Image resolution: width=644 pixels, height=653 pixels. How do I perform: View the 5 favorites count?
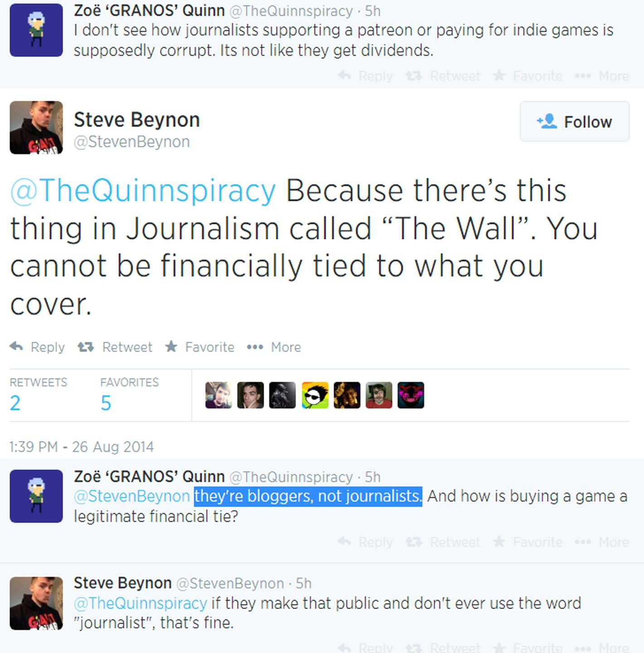click(x=106, y=403)
